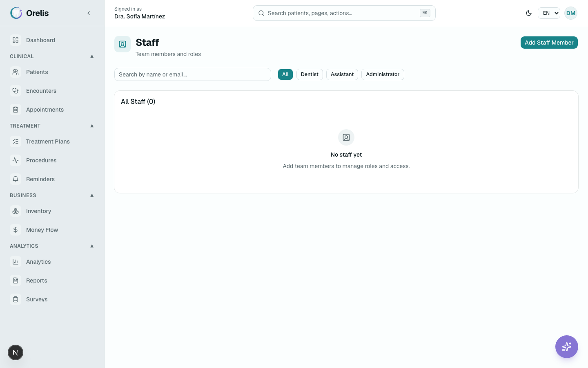Image resolution: width=588 pixels, height=368 pixels.
Task: Open the Reports document icon
Action: 16,280
